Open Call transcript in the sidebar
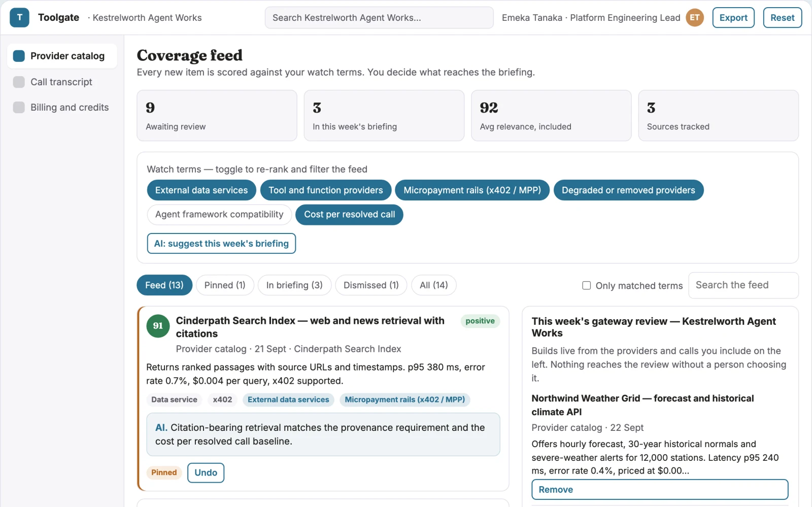 (x=62, y=82)
